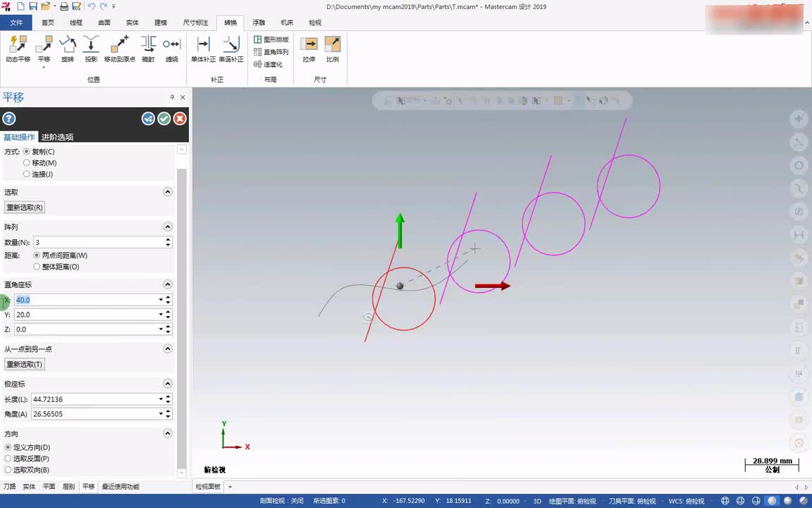Collapse the 方向 section chevron
Screen dimensions: 812x508
pyautogui.click(x=167, y=433)
